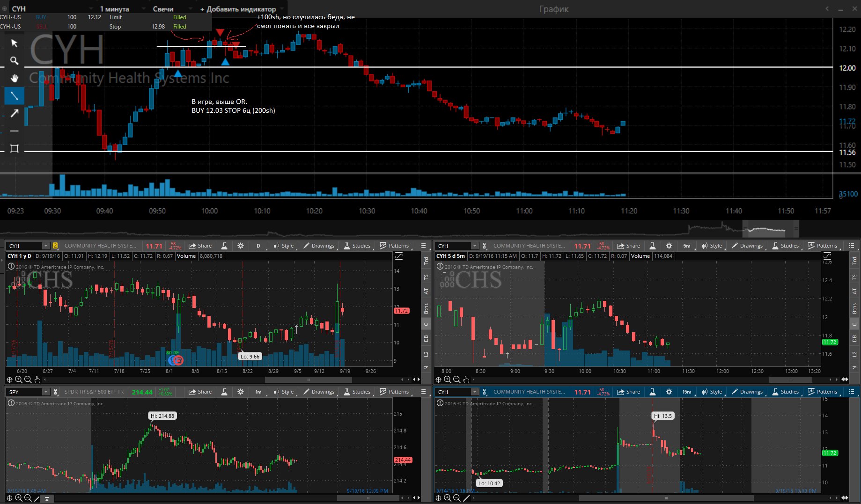Open the Studies menu on SPY chart
Viewport: 861px width, 504px height.
357,392
